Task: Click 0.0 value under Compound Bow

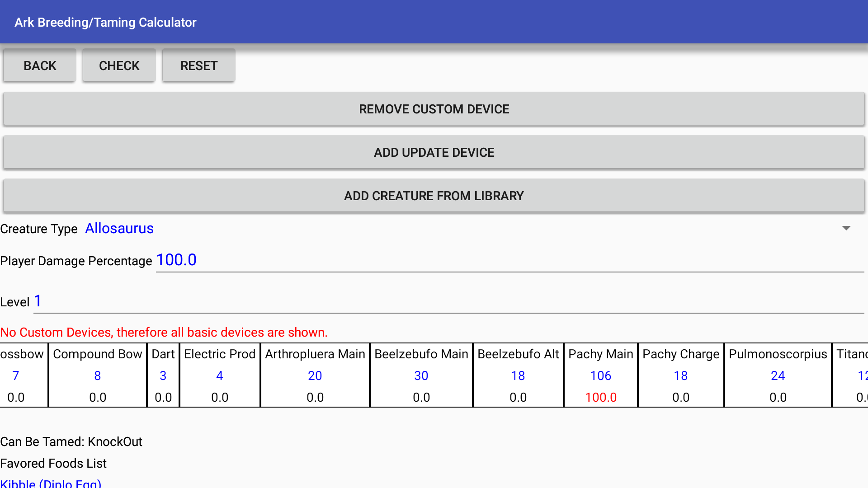Action: [98, 397]
